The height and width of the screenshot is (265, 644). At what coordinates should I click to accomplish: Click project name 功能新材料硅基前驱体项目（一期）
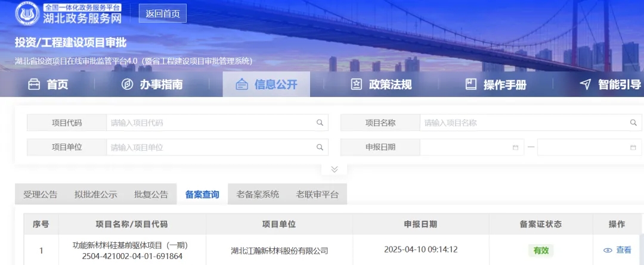point(130,245)
